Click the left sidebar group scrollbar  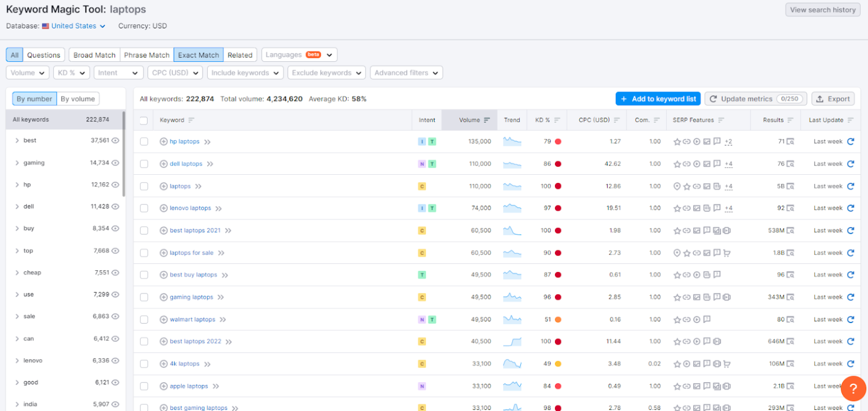pos(124,153)
